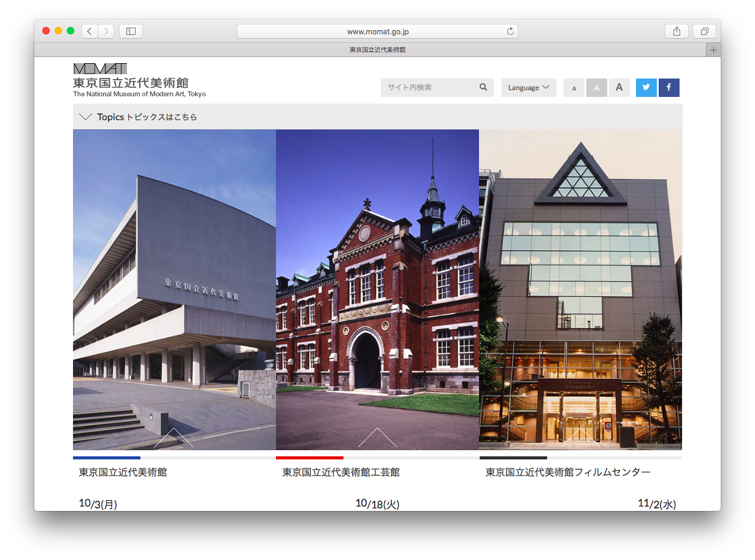Open the 東京国立近代美術館フィルムセンター link
The width and height of the screenshot is (755, 560).
pos(568,472)
